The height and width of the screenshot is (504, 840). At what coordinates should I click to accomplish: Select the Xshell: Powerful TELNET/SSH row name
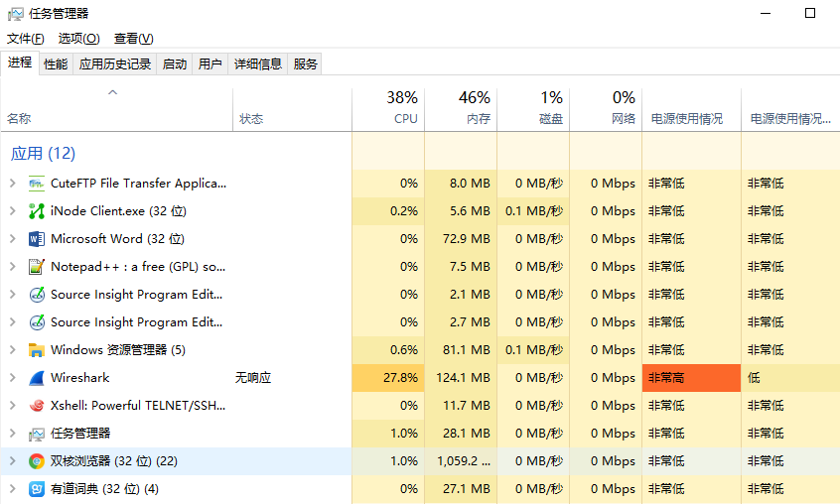[138, 406]
